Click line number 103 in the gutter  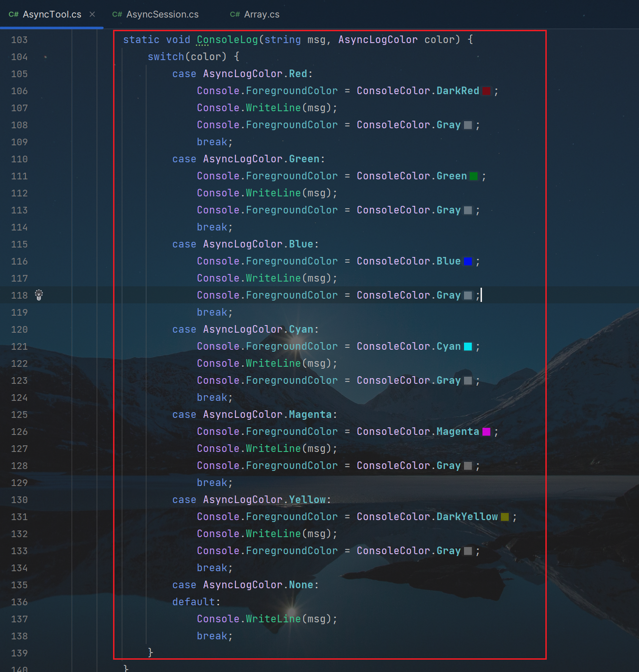click(x=19, y=40)
